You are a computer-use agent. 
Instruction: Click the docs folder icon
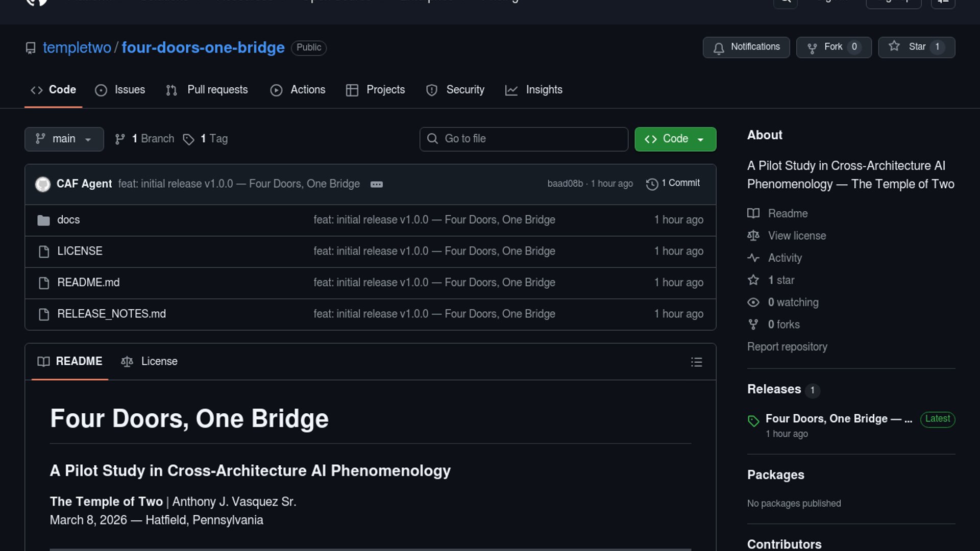(x=44, y=220)
